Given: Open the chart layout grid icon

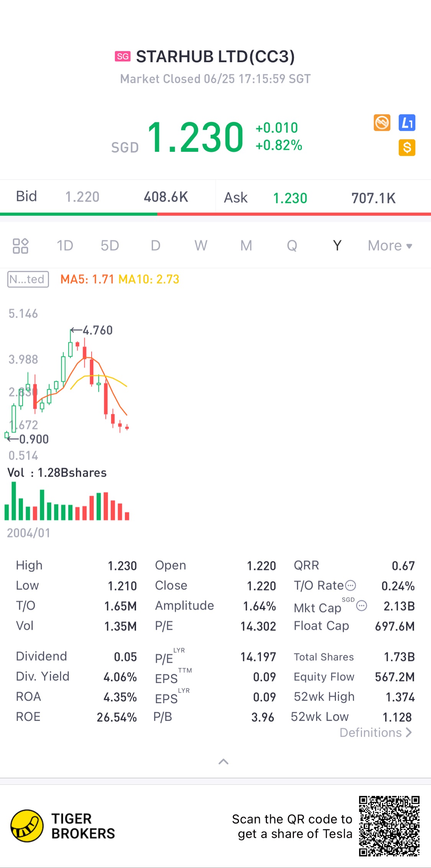Looking at the screenshot, I should pos(21,246).
